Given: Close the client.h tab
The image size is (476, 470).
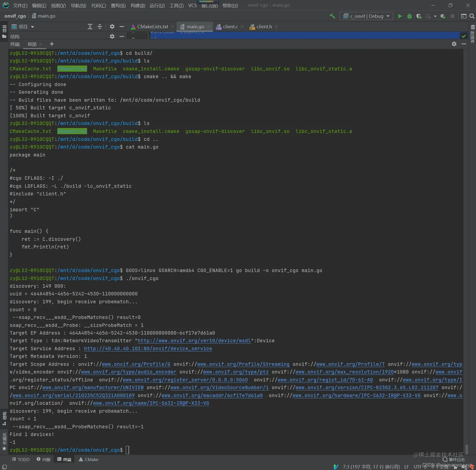Looking at the screenshot, I should (276, 27).
